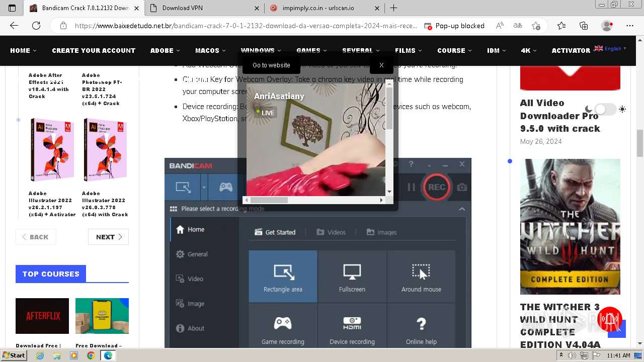The image size is (644, 362).
Task: Click Bandicam game controller mode icon
Action: 226,187
